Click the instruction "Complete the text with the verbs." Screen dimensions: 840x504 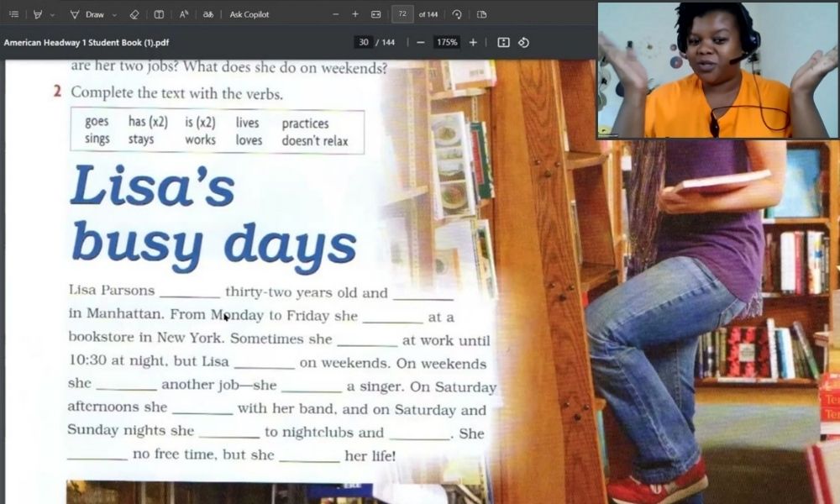click(176, 93)
